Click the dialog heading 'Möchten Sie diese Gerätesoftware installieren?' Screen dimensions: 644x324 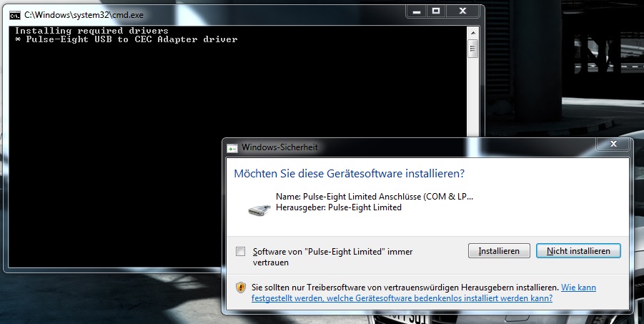click(x=349, y=174)
